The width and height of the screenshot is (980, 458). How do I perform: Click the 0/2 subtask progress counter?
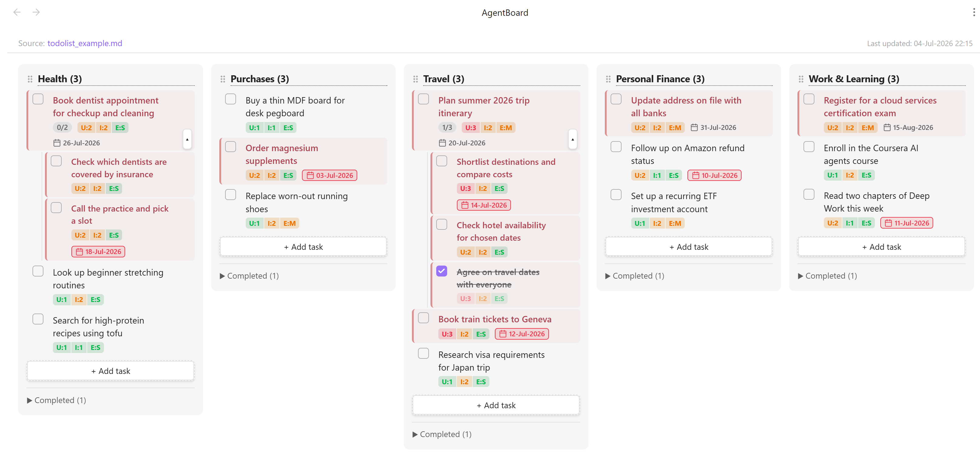point(62,128)
